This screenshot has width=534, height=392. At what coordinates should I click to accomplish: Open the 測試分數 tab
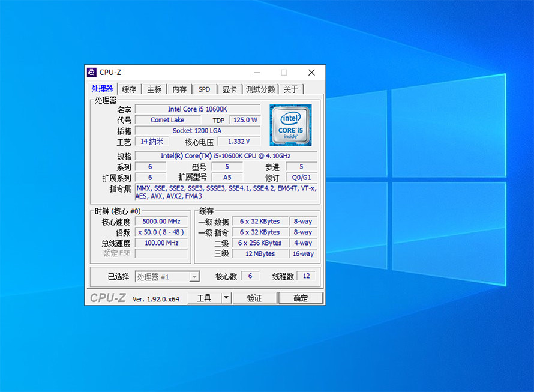coord(260,89)
